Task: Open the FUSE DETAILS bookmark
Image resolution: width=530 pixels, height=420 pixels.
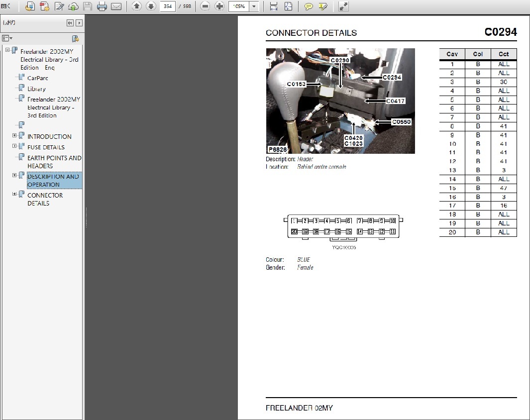Action: click(x=46, y=147)
